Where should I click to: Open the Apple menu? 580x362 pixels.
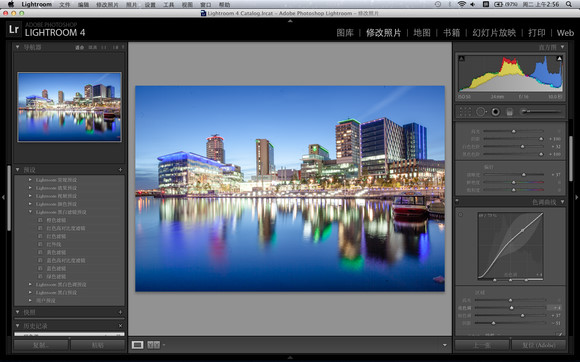pyautogui.click(x=11, y=4)
